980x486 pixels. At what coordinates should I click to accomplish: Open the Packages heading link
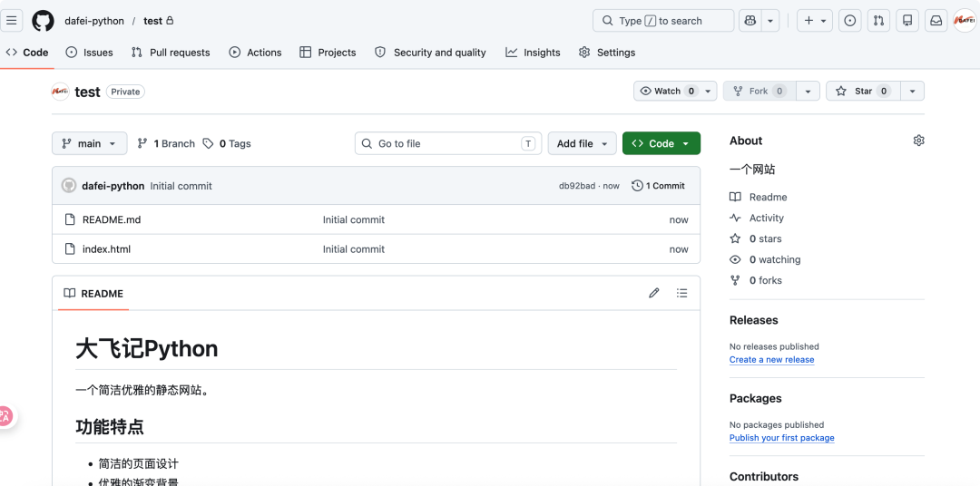(x=756, y=399)
